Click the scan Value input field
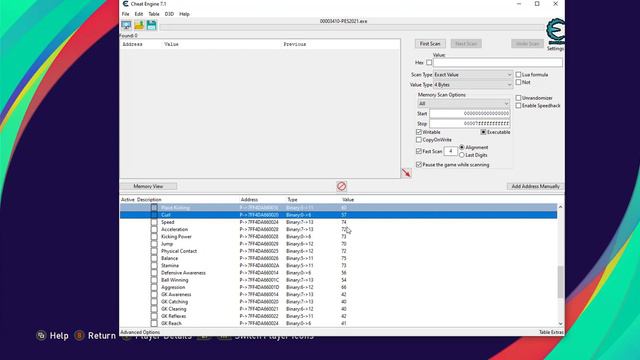Image resolution: width=640 pixels, height=360 pixels. tap(498, 62)
